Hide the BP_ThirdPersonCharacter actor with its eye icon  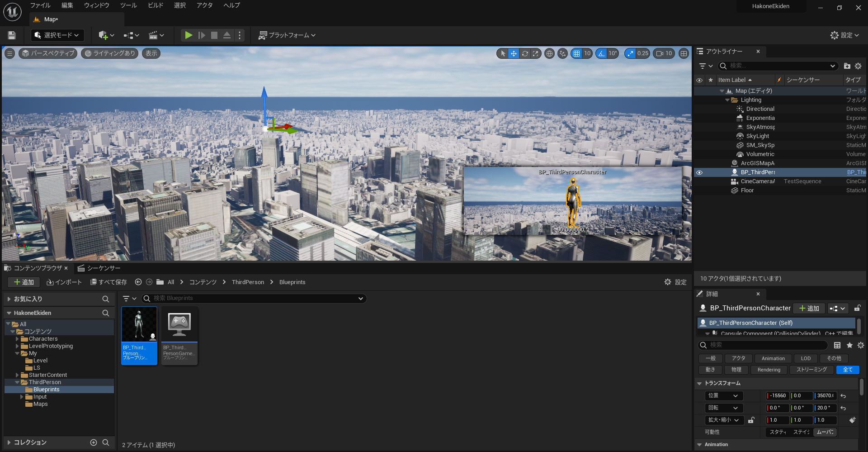pos(699,172)
